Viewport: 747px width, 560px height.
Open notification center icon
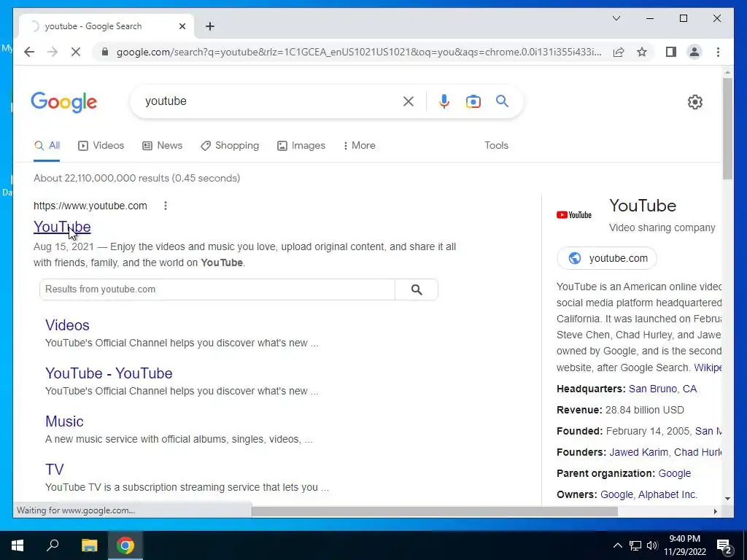(x=724, y=546)
